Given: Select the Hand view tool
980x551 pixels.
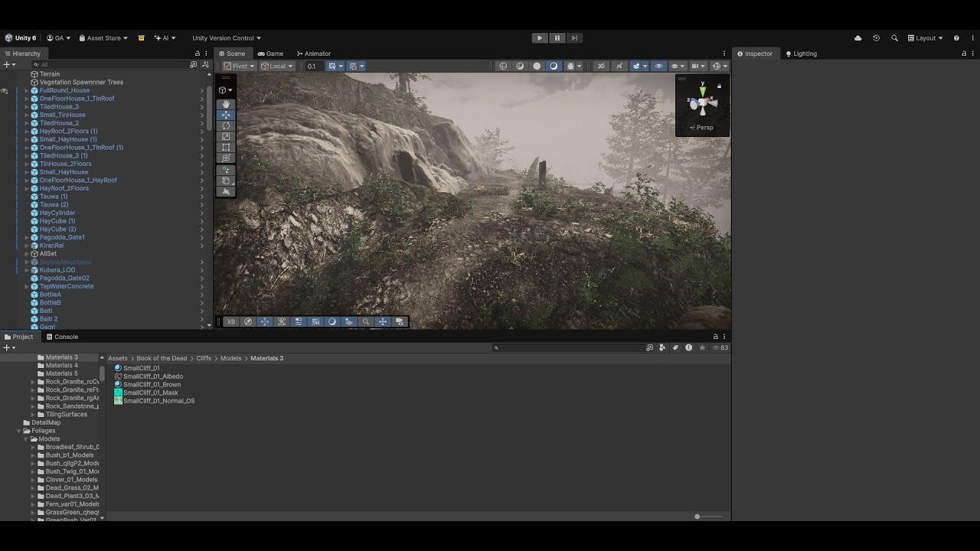Looking at the screenshot, I should [x=226, y=104].
